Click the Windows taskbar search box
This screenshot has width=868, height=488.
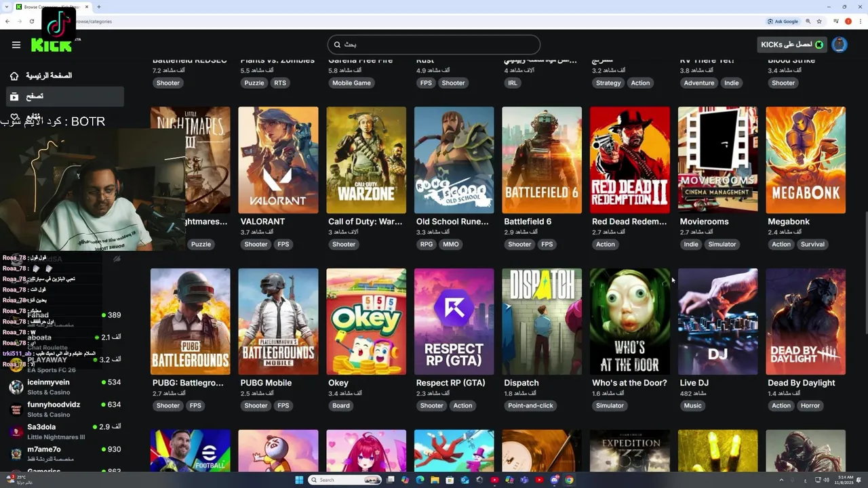[343, 480]
